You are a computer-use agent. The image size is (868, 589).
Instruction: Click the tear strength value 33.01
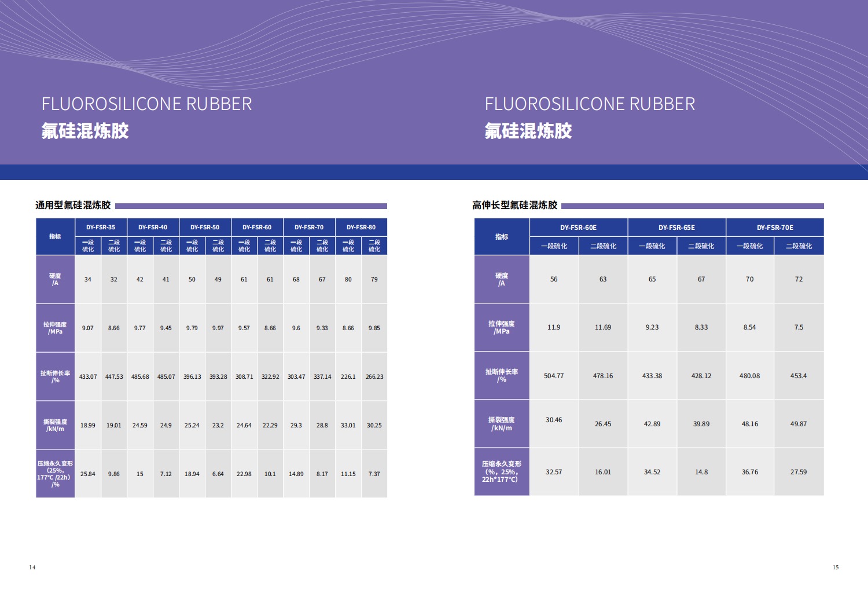(x=348, y=425)
